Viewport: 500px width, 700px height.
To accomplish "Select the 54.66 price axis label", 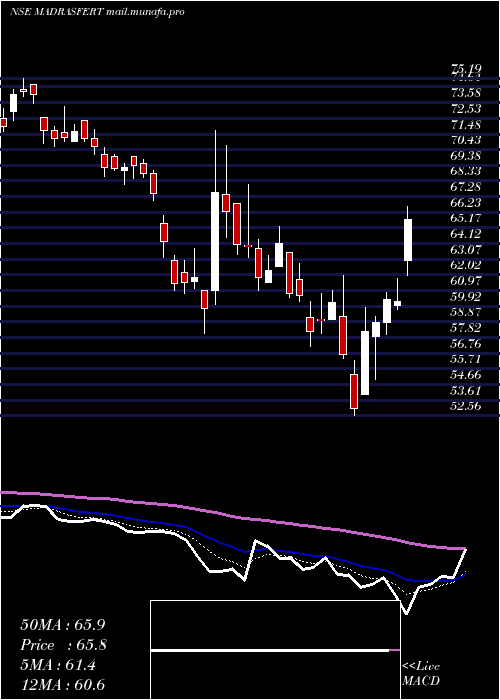I will coord(466,375).
